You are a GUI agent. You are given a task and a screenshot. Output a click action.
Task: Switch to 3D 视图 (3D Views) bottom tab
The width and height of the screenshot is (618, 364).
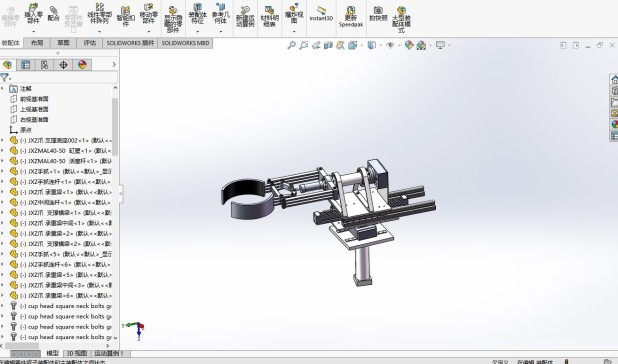(x=76, y=353)
